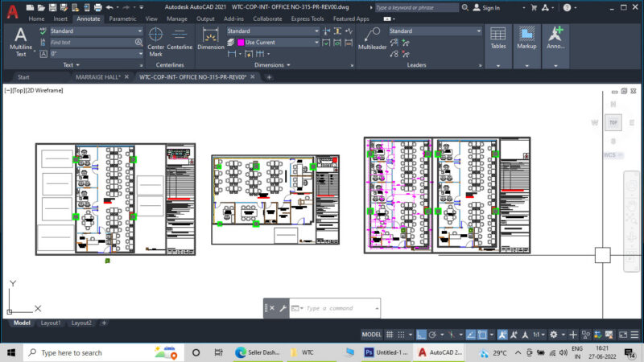The height and width of the screenshot is (362, 644).
Task: Expand the Anno... panel arrow
Action: 555,65
